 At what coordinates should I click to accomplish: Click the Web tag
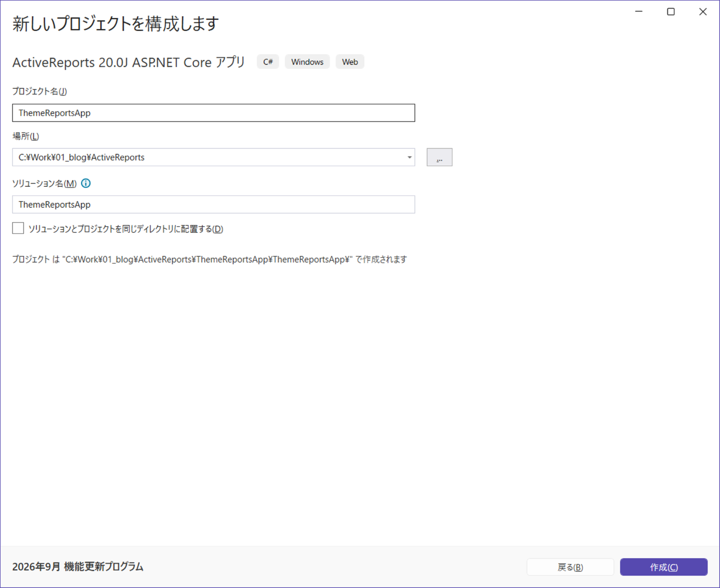[x=349, y=62]
